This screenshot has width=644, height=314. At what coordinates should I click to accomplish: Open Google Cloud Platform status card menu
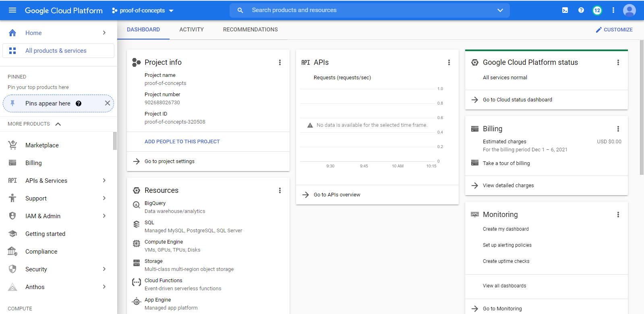pyautogui.click(x=618, y=62)
